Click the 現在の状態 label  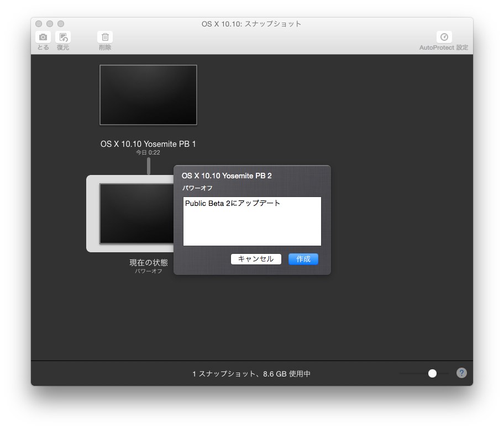click(149, 263)
